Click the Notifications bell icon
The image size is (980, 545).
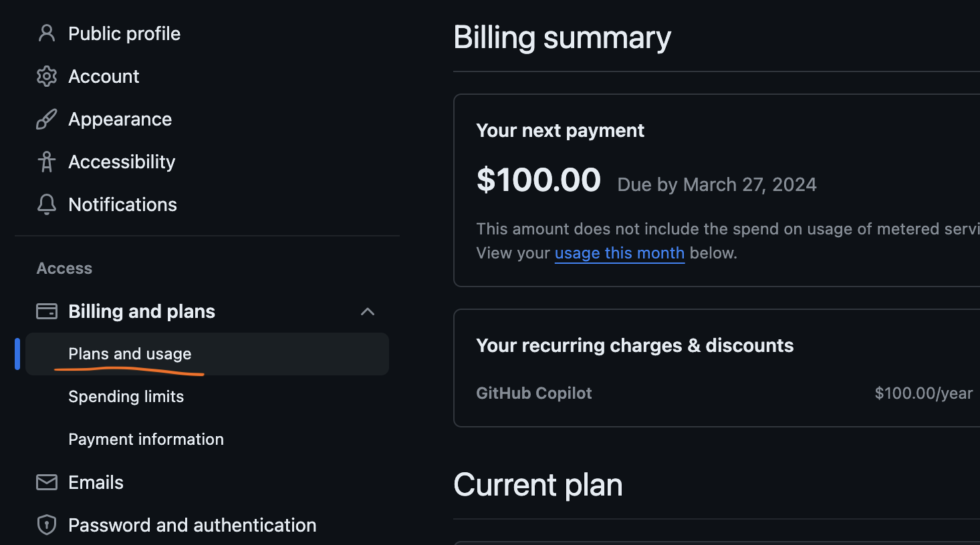click(46, 204)
